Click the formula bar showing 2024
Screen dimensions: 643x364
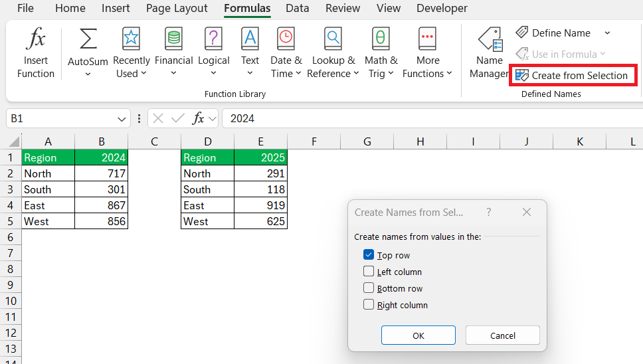point(432,118)
